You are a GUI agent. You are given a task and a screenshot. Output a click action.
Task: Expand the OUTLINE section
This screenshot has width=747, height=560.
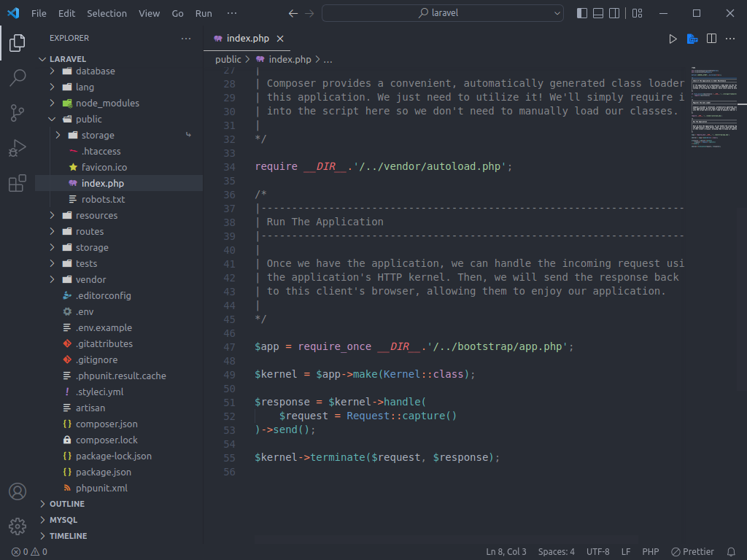tap(66, 504)
